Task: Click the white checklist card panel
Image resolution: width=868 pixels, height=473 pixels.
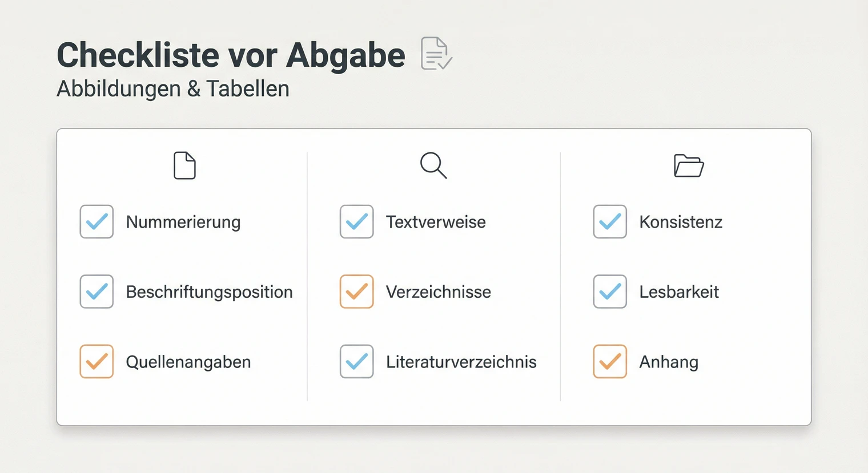Action: (x=434, y=408)
